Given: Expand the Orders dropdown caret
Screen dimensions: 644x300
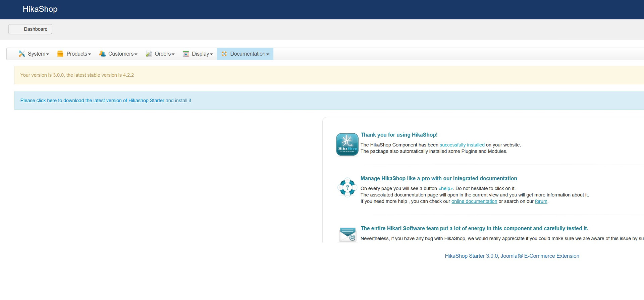Looking at the screenshot, I should click(x=173, y=54).
